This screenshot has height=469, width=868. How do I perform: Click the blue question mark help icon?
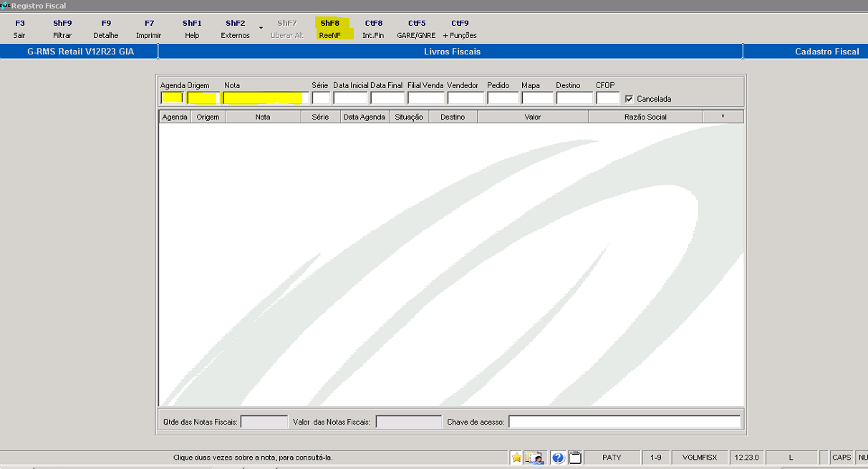[x=559, y=458]
